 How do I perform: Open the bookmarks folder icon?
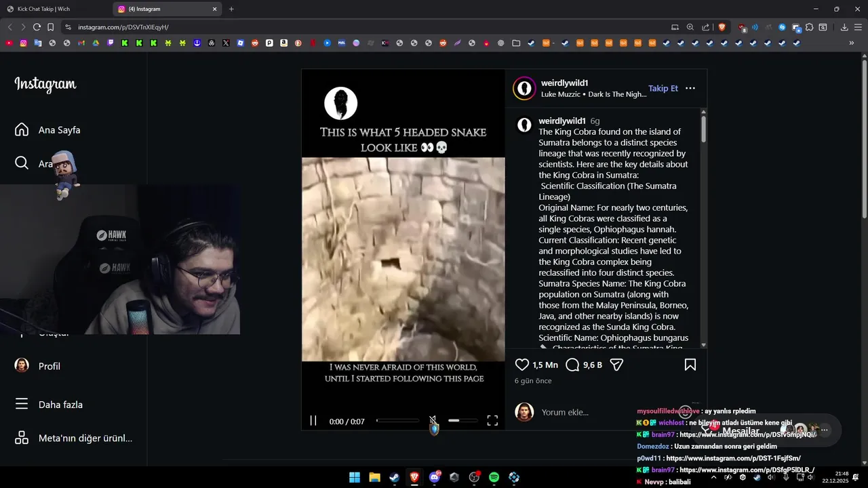coord(516,43)
